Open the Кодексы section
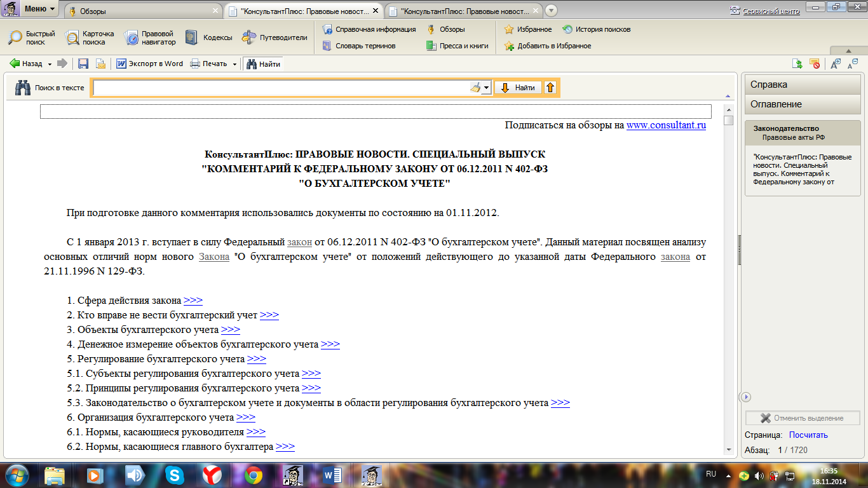This screenshot has height=488, width=868. pos(208,37)
